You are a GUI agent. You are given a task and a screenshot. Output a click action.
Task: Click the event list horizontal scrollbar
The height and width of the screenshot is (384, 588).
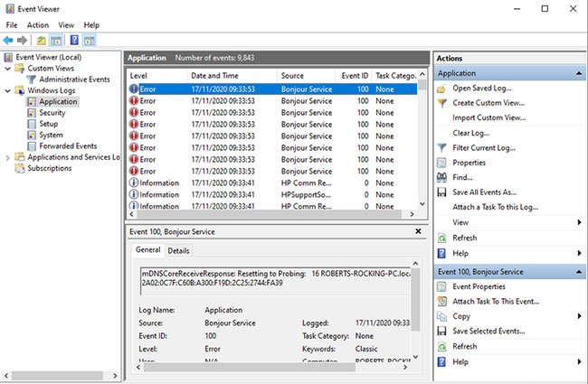click(x=269, y=214)
